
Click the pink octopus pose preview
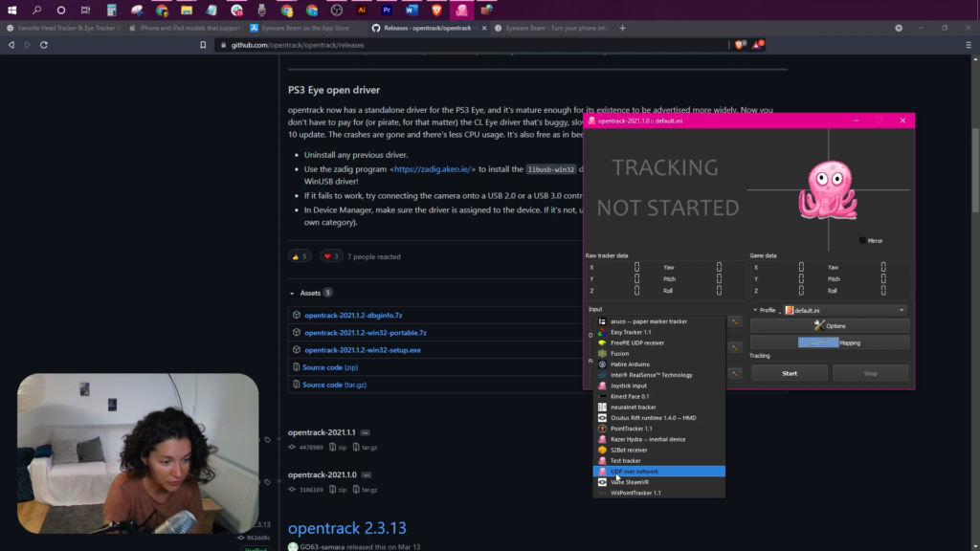[828, 190]
